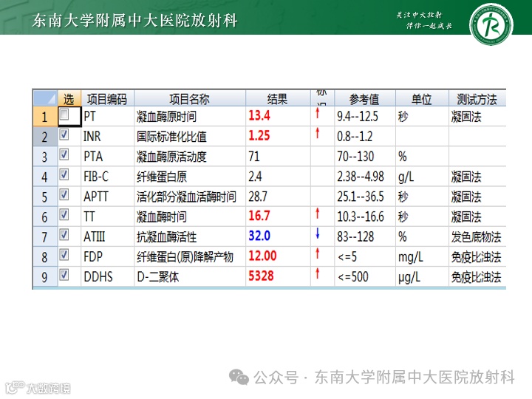Sort by 项目编码 column header
Screen dimensions: 532x399
[x=107, y=98]
